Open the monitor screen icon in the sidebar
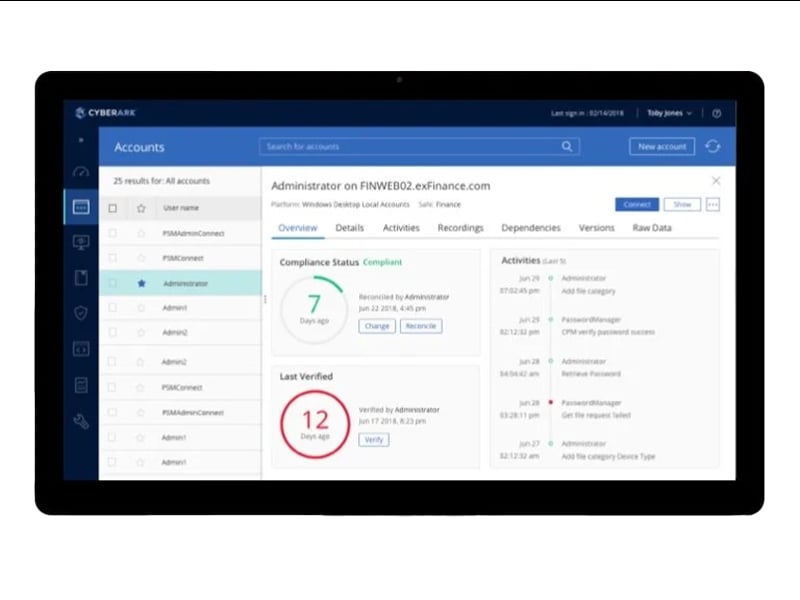The width and height of the screenshot is (800, 600). click(81, 242)
